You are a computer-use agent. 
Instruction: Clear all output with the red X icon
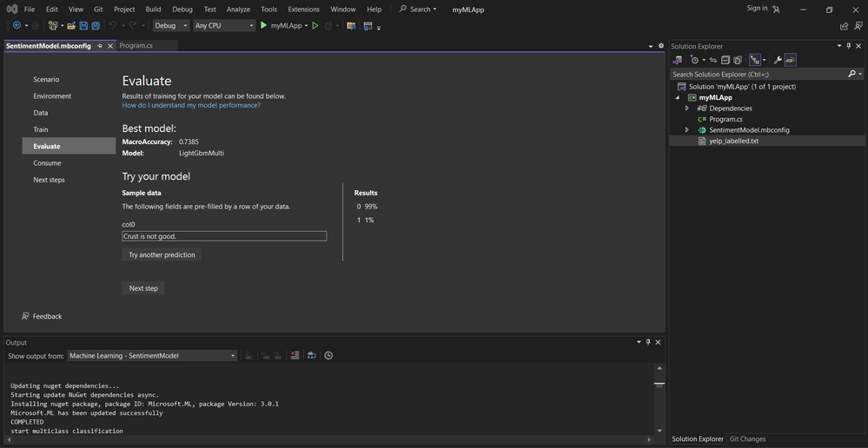[x=295, y=356]
